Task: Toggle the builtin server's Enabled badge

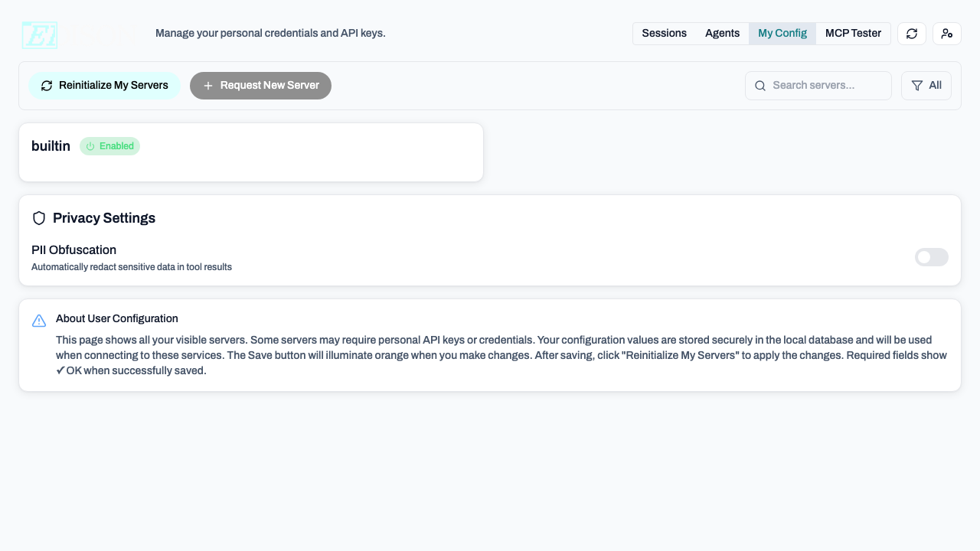Action: [109, 146]
